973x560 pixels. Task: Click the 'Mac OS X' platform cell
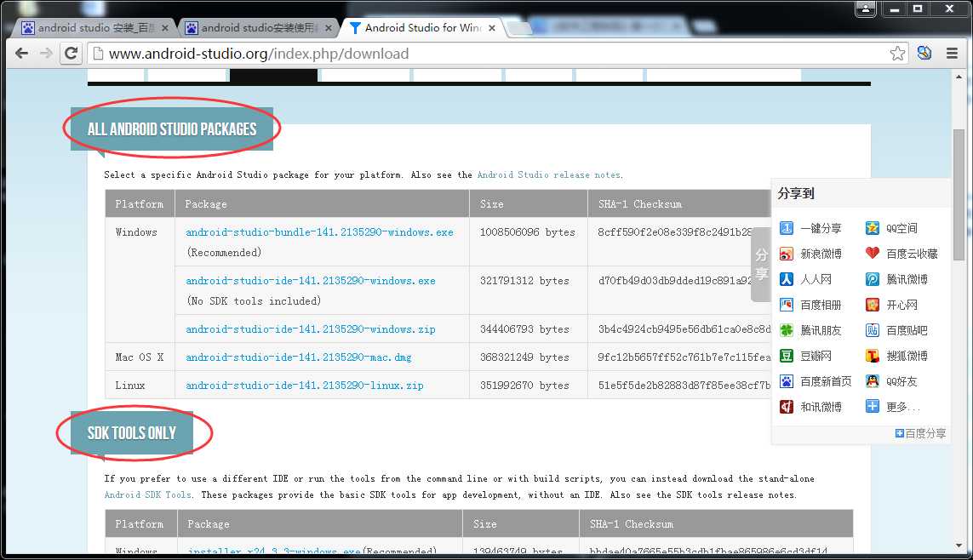click(140, 357)
